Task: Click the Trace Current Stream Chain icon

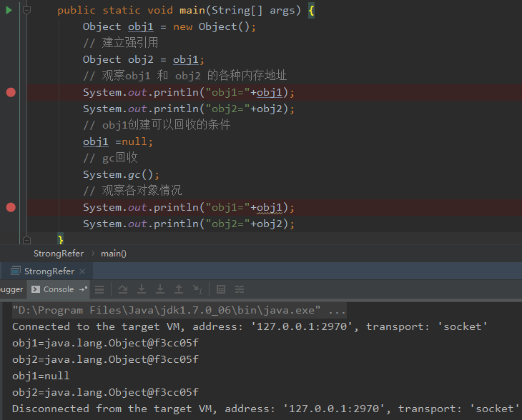Action: coord(240,289)
